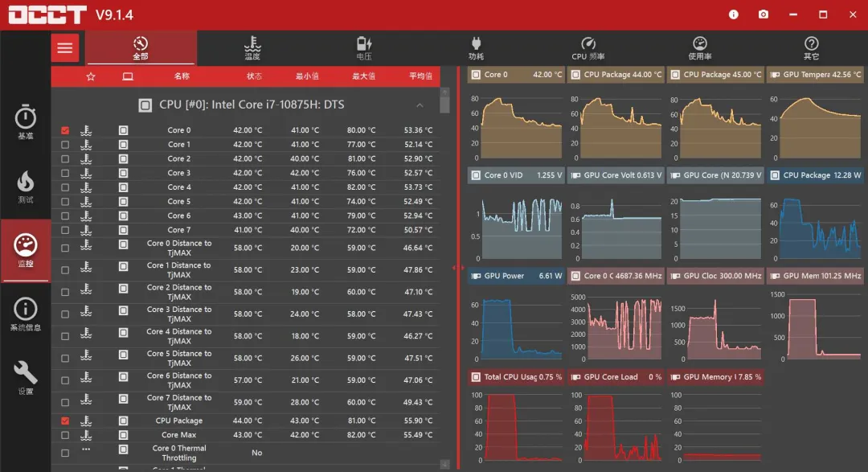Image resolution: width=868 pixels, height=472 pixels.
Task: Switch to the 全部 all sensors tab
Action: pos(141,48)
